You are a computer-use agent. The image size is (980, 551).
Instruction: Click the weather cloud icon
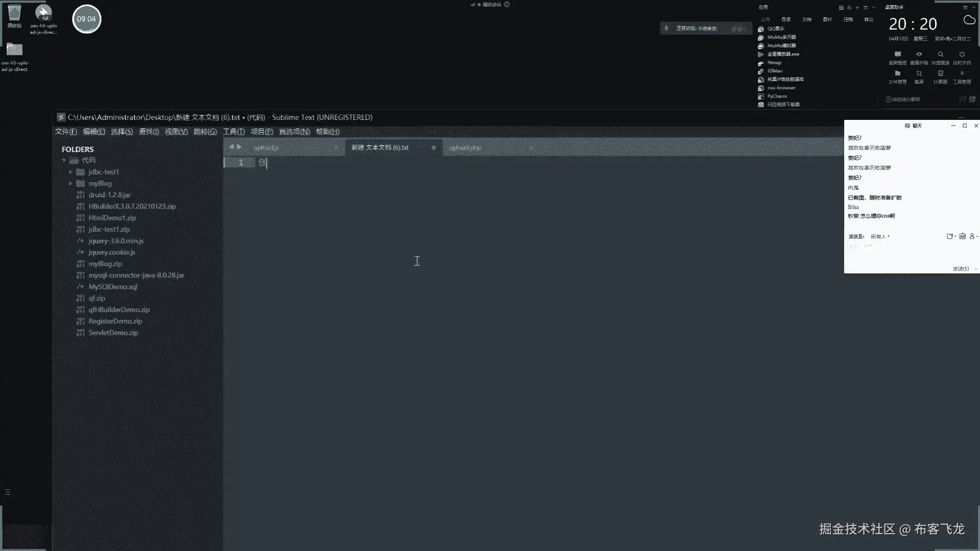pyautogui.click(x=969, y=20)
